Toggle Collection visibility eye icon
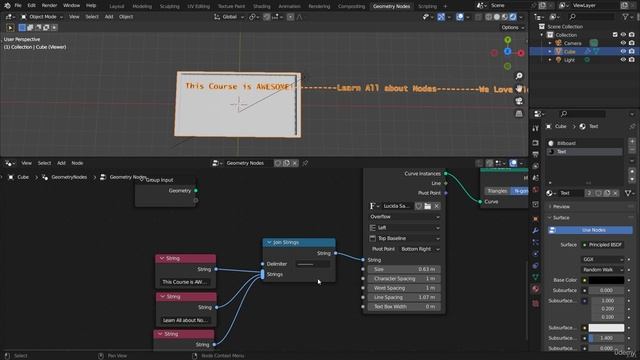Image resolution: width=640 pixels, height=360 pixels. [x=623, y=35]
